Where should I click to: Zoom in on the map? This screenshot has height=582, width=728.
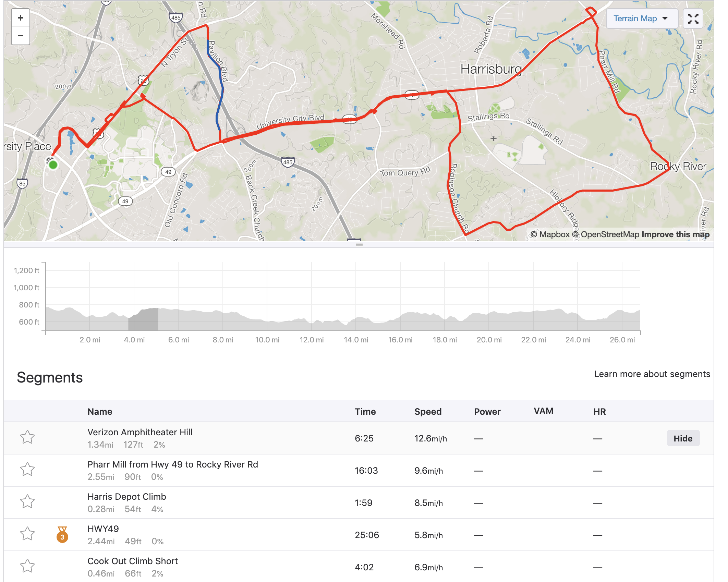point(21,18)
